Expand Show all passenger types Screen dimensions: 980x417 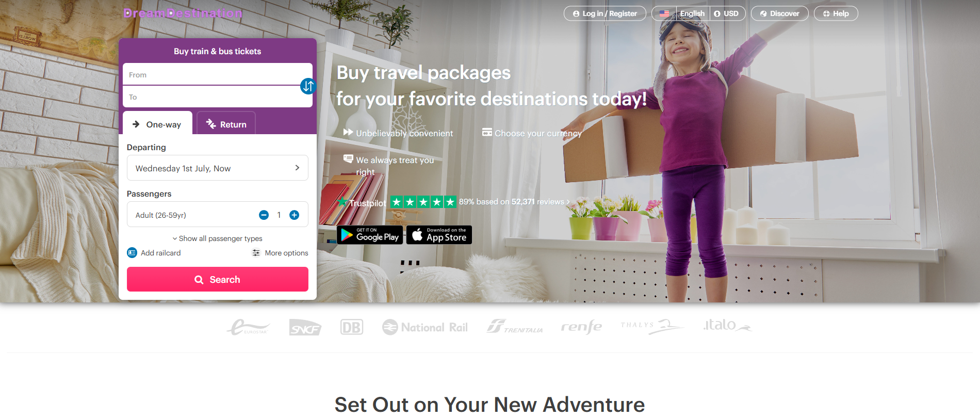217,238
